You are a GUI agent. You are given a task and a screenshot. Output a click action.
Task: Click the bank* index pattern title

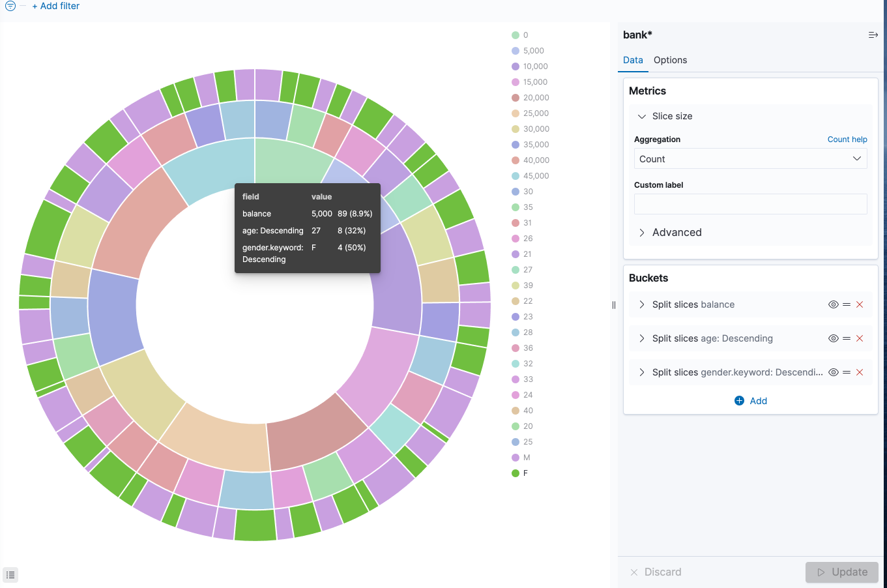(x=637, y=35)
